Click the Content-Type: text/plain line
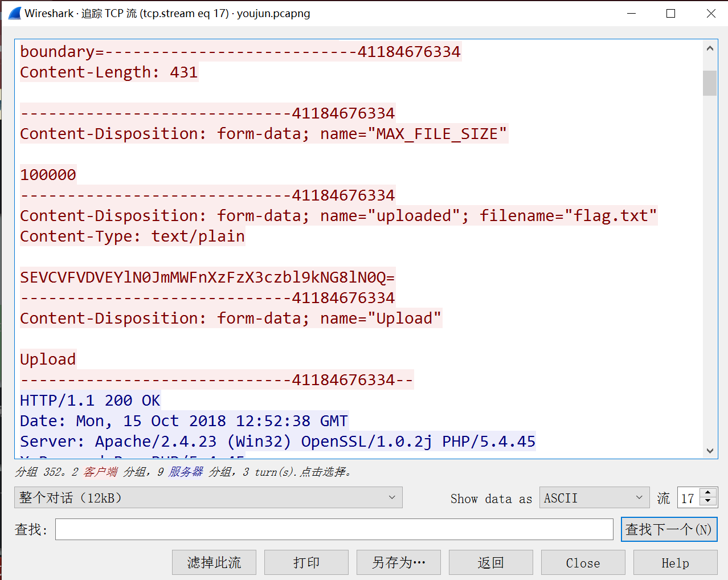The width and height of the screenshot is (728, 580). point(132,236)
